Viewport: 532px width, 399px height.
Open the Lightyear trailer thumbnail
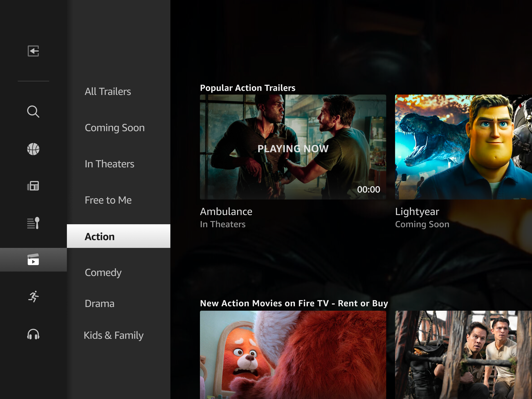coord(463,147)
